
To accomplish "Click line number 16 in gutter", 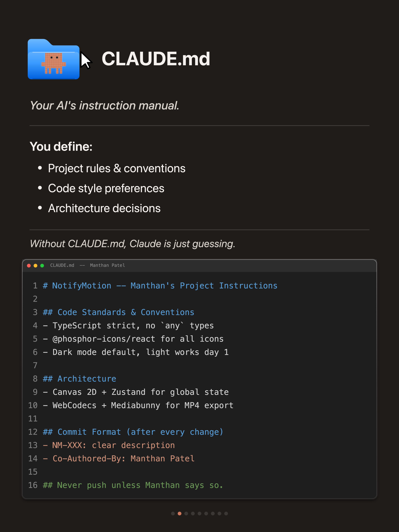I will click(33, 485).
